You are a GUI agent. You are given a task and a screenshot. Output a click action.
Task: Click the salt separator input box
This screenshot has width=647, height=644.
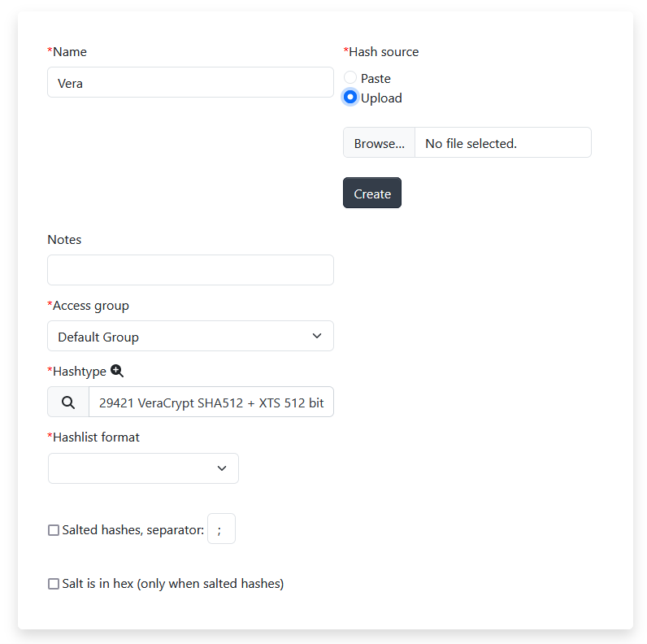[x=222, y=529]
